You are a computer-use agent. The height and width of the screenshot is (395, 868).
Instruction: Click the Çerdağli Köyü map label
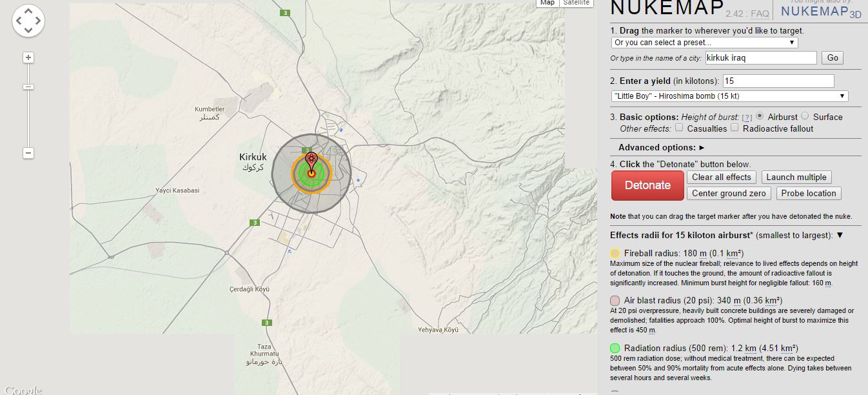click(x=248, y=289)
